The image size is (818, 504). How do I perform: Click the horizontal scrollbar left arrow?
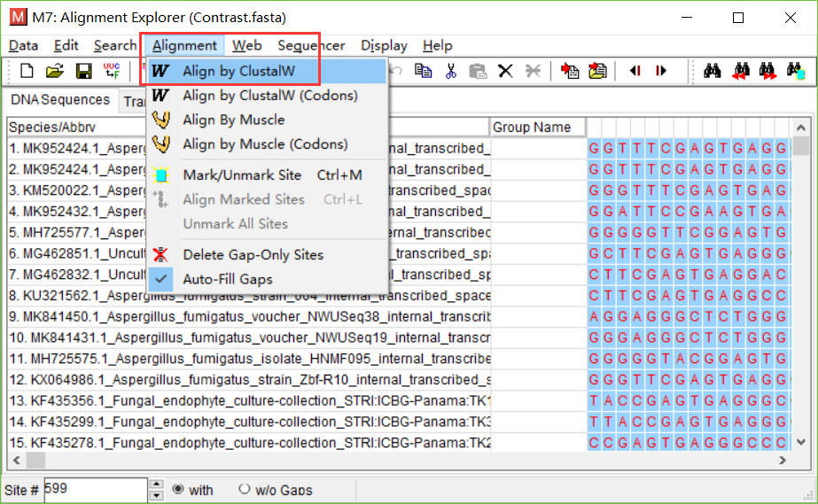click(17, 461)
